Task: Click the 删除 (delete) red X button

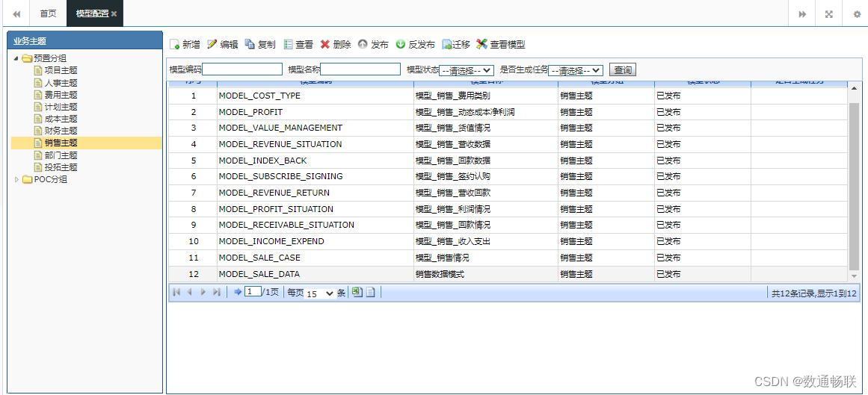Action: pos(336,45)
